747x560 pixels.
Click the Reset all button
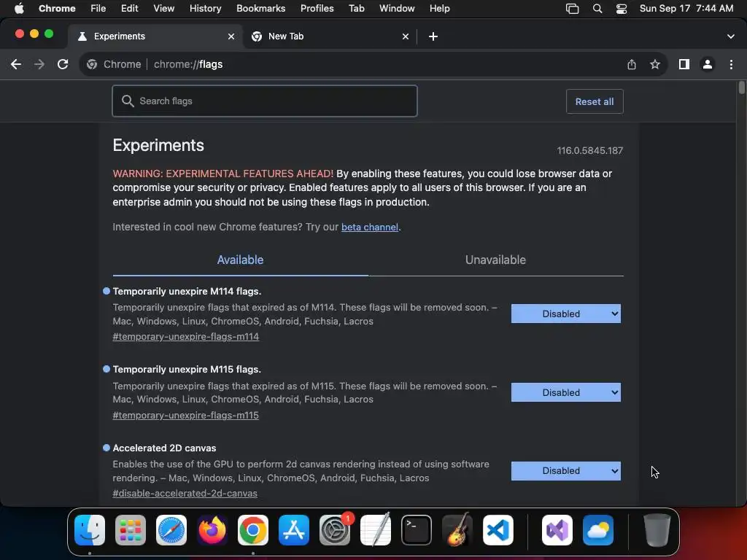pyautogui.click(x=595, y=101)
